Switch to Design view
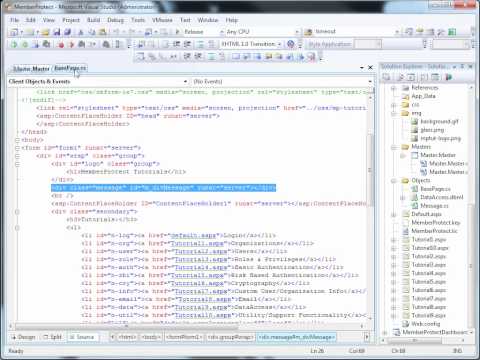Screen dimensions: 480x360 [x=23, y=337]
